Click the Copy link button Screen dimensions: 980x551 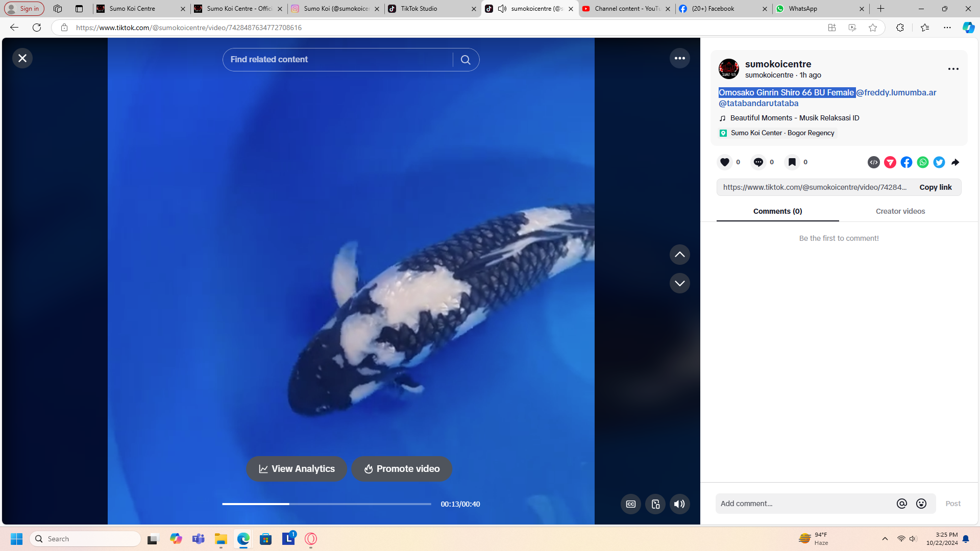pyautogui.click(x=935, y=187)
